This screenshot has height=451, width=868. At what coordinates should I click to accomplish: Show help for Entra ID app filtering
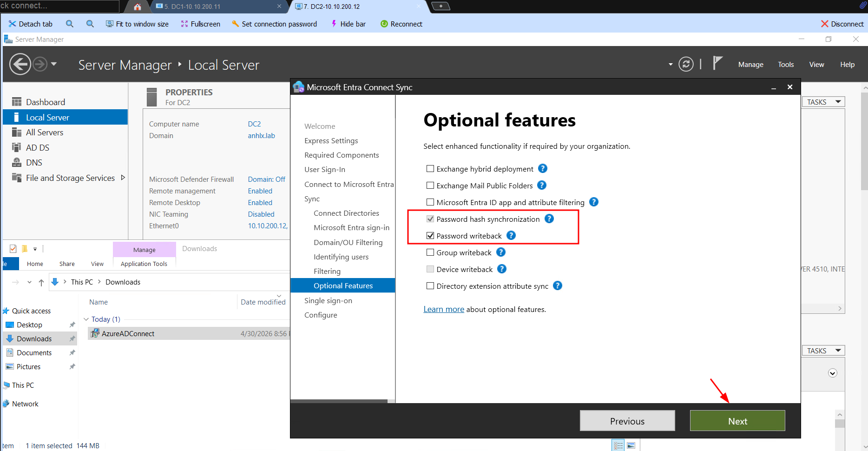click(594, 202)
